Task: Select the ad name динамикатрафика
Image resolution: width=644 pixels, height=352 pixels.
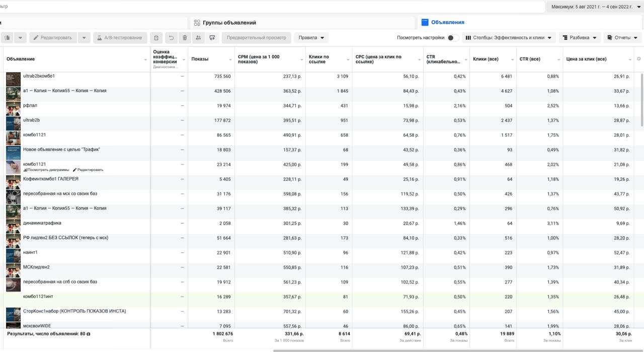Action: (42, 223)
